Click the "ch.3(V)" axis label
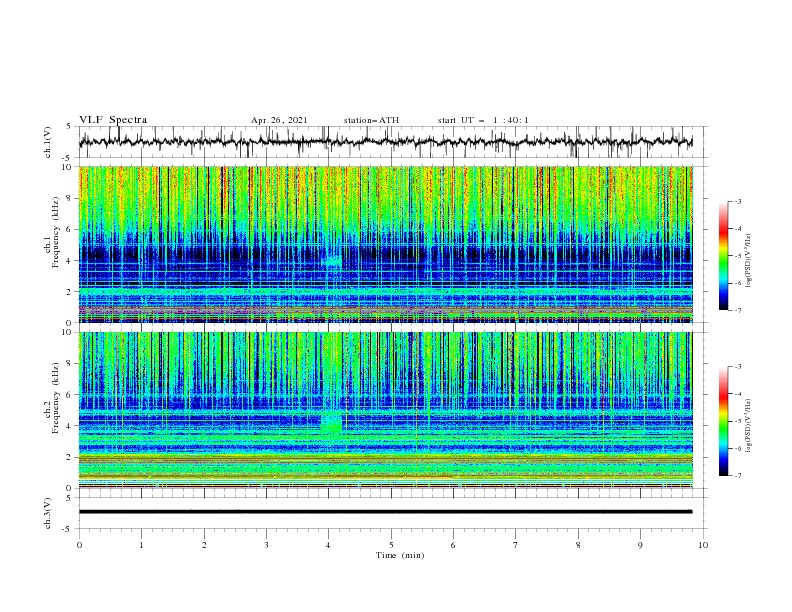Screen dimensions: 792x612 (48, 513)
